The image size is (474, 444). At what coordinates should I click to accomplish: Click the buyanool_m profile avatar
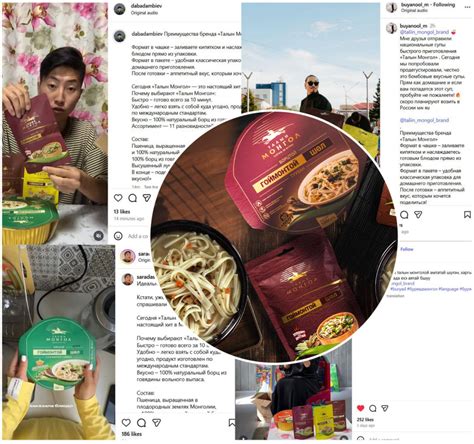pos(391,7)
